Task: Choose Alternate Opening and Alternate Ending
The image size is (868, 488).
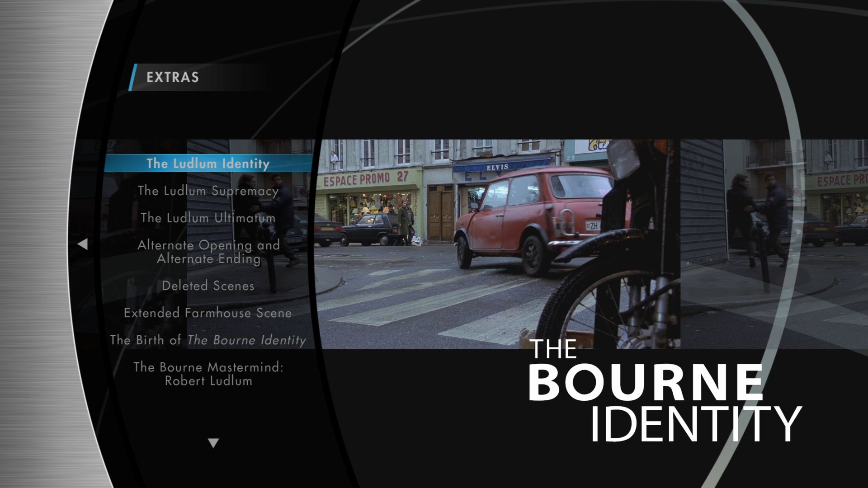Action: point(208,252)
